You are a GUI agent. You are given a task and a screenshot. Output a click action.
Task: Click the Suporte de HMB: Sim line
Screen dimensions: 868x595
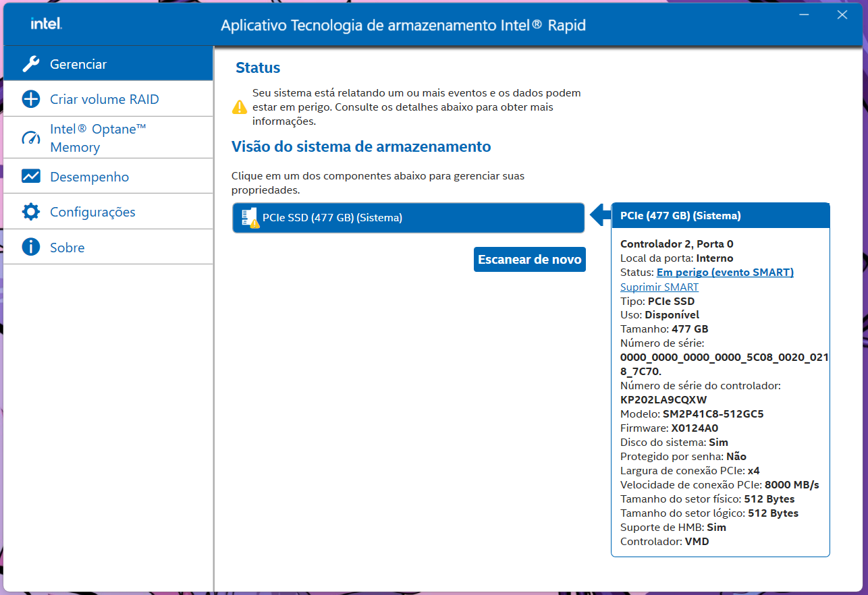(x=673, y=528)
